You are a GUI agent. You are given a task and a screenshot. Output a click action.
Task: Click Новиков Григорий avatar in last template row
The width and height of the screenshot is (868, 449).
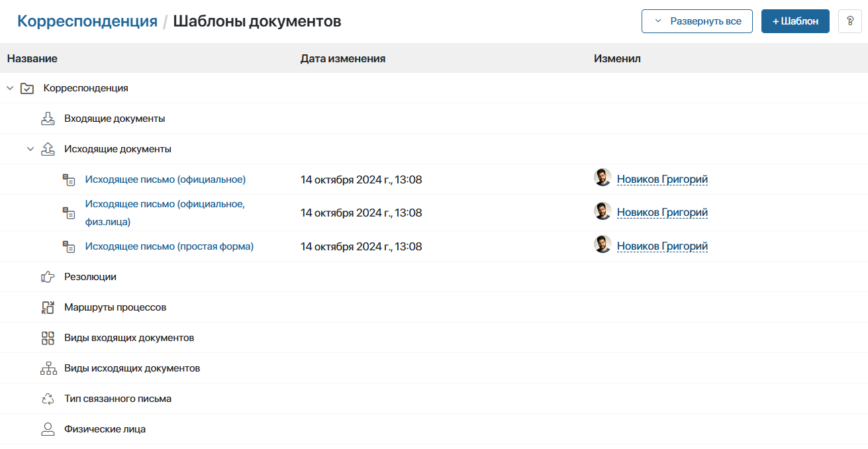pos(602,245)
